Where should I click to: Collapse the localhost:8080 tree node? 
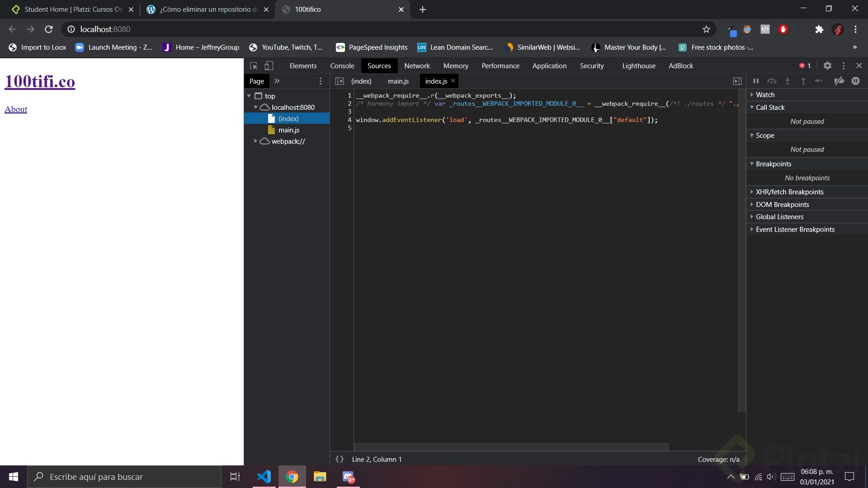255,108
